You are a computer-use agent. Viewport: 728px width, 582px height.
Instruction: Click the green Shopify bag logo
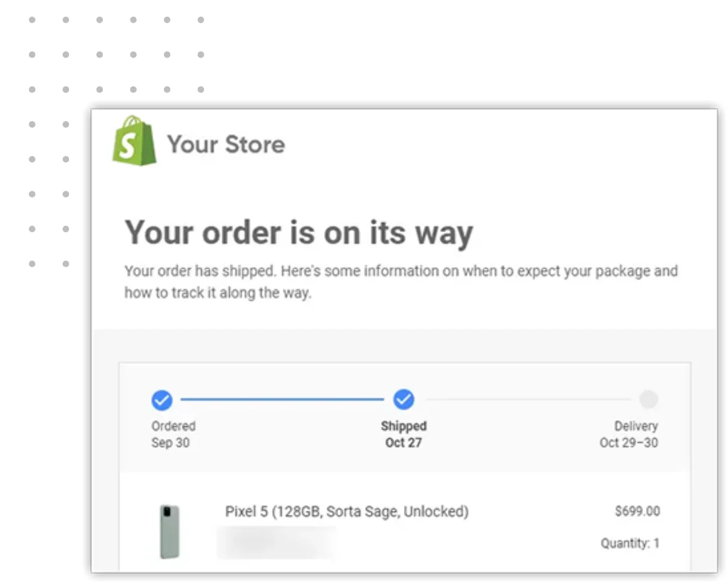tap(134, 141)
